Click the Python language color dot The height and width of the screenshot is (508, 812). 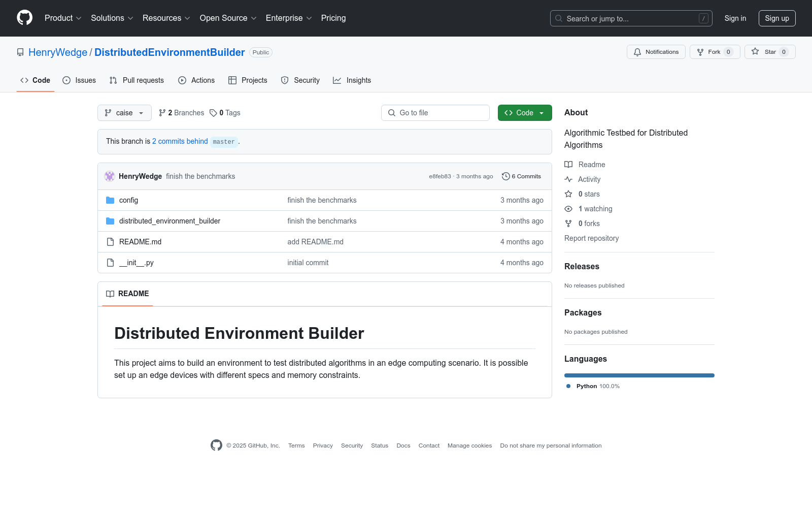pos(568,386)
